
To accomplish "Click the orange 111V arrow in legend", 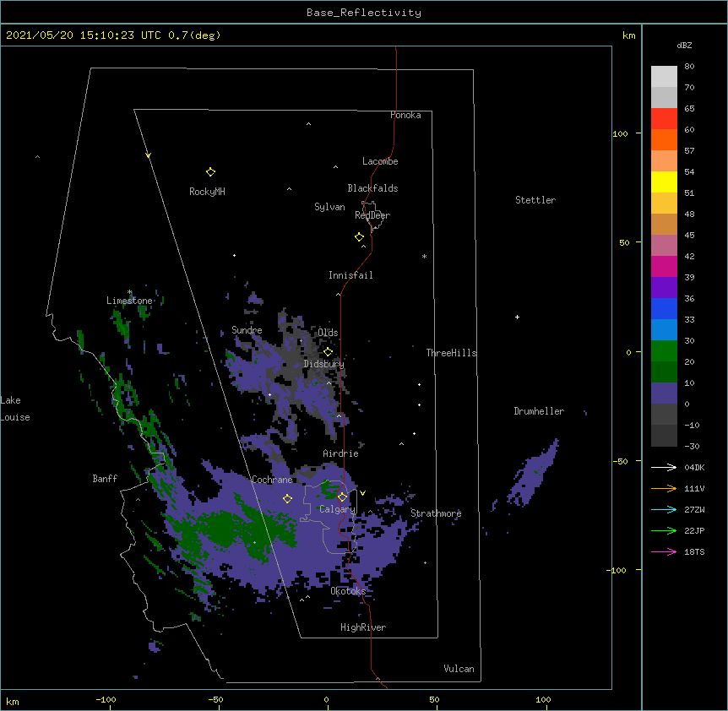I will 664,488.
